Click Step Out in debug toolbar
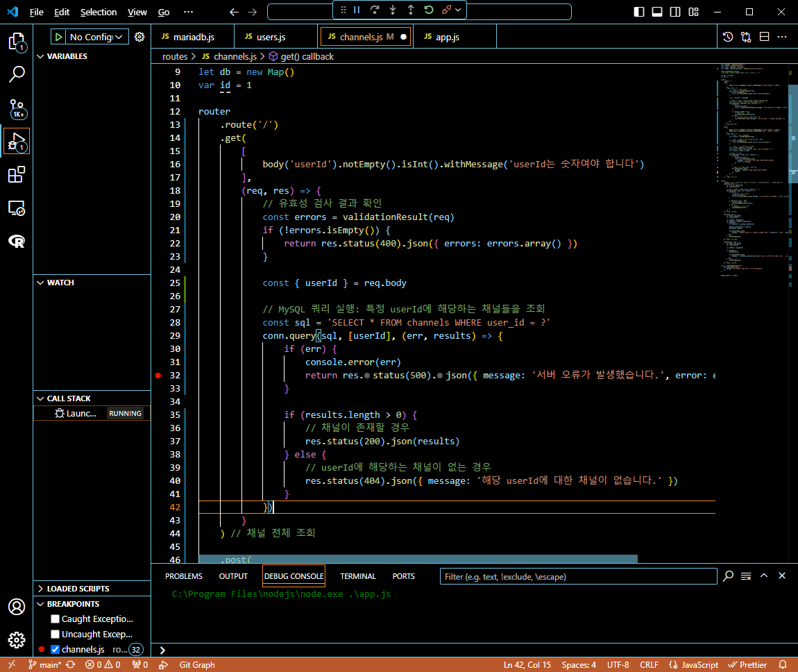This screenshot has height=672, width=798. (411, 10)
